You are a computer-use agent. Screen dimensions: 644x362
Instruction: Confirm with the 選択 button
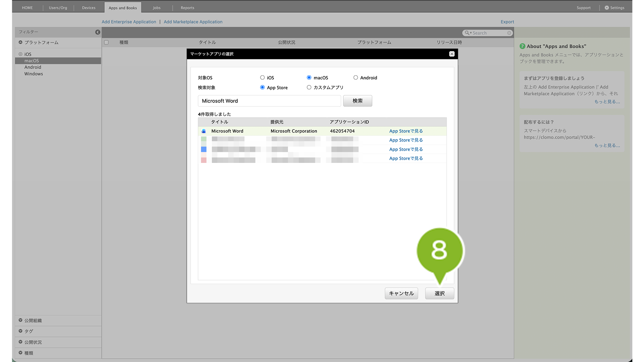440,293
